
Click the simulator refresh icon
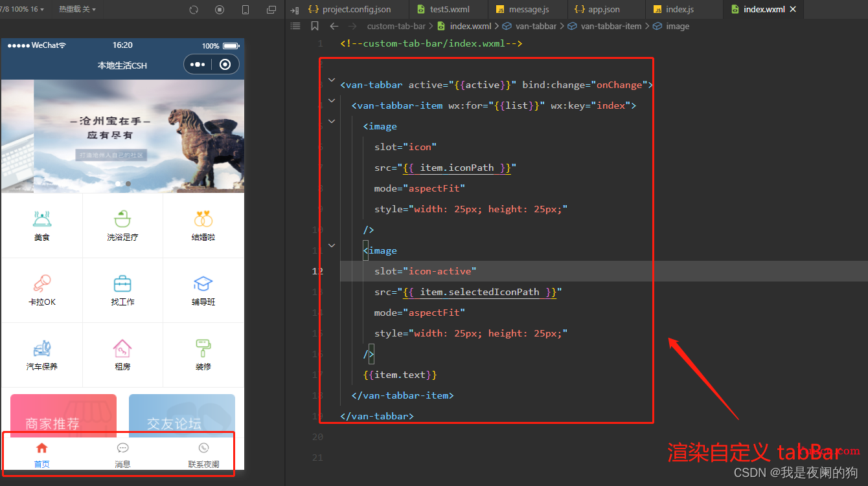[194, 10]
